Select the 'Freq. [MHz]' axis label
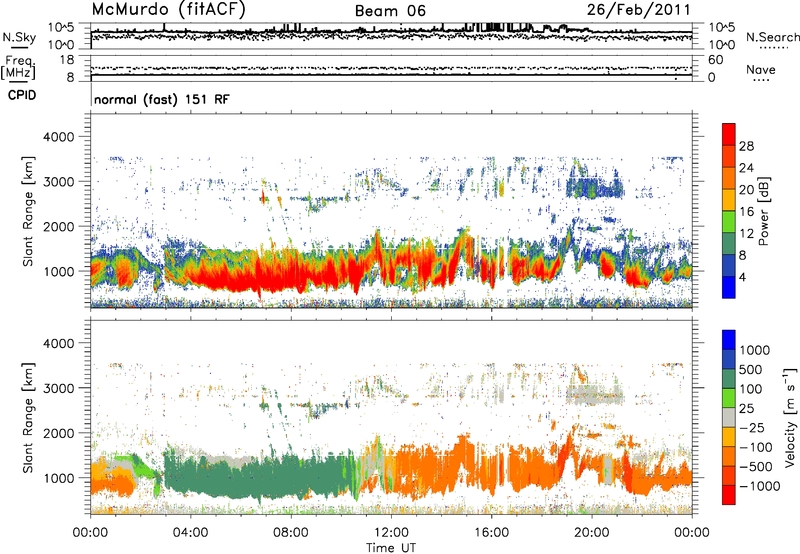The height and width of the screenshot is (554, 800). point(18,67)
